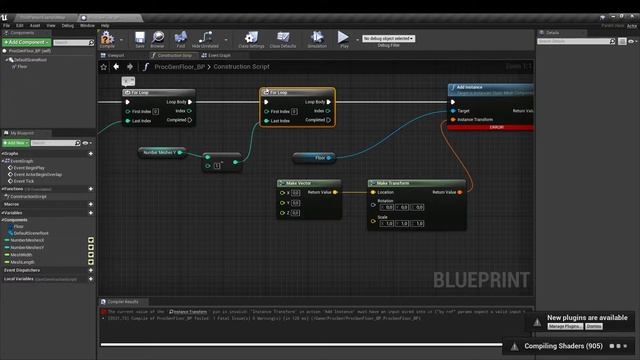Open Browse in Content Browser icon
Screen dimensions: 640x360
(158, 38)
